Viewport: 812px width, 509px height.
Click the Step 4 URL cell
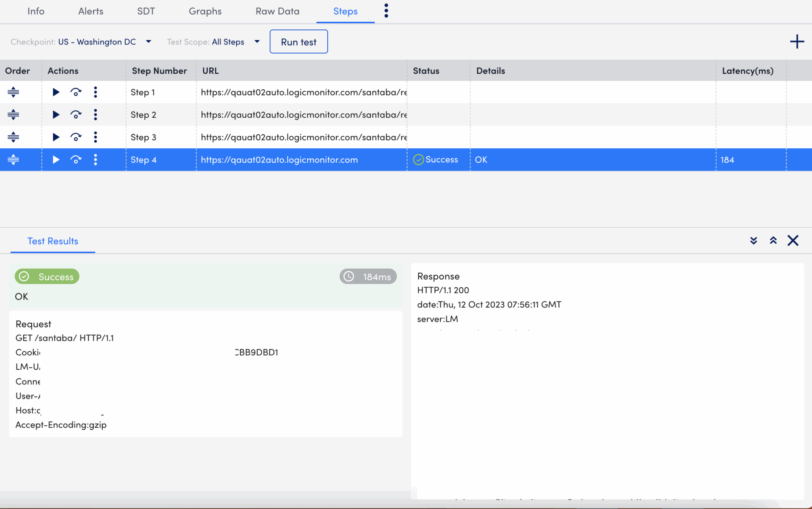coord(302,159)
